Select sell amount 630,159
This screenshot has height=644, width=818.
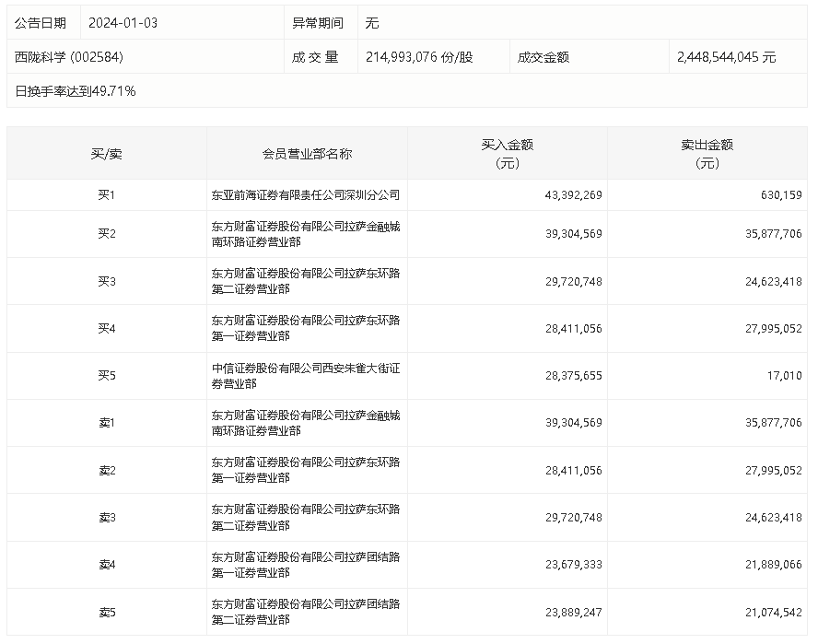click(x=781, y=195)
